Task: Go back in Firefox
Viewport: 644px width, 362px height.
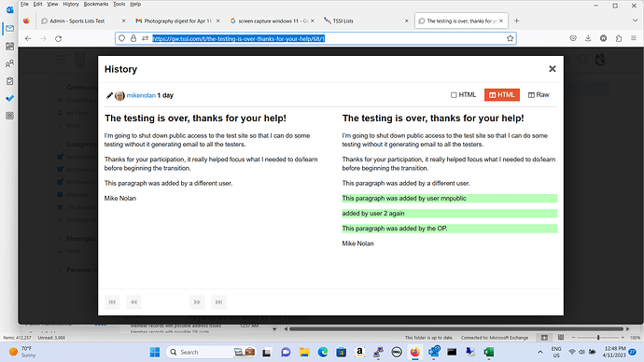Action: click(28, 38)
